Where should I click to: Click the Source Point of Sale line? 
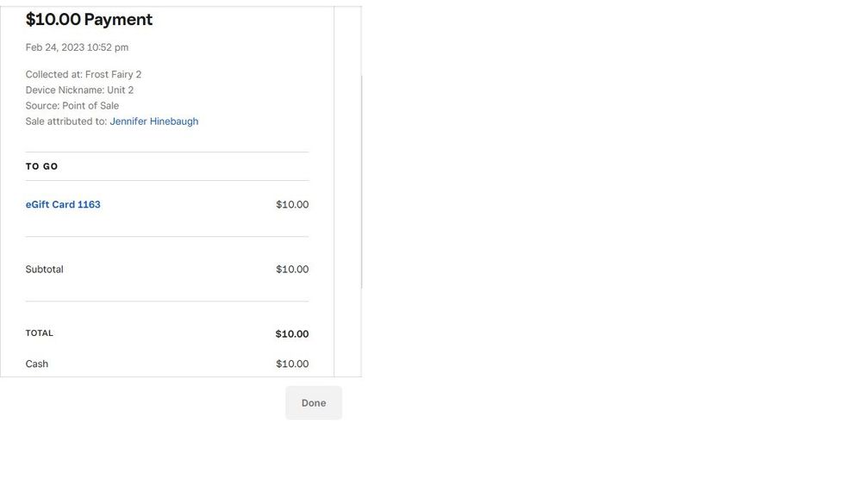click(72, 106)
